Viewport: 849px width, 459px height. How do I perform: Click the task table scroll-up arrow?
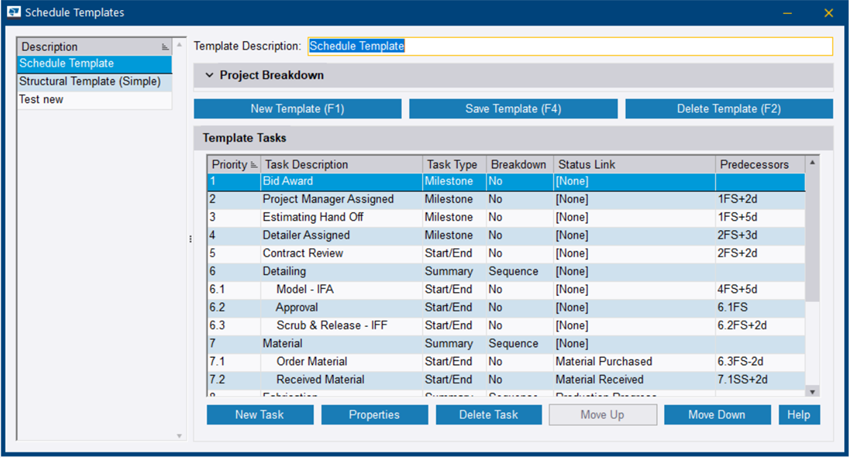pyautogui.click(x=812, y=162)
